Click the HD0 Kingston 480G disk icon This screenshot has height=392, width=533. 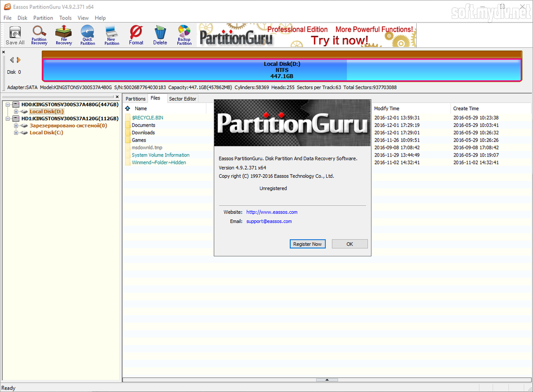click(16, 104)
